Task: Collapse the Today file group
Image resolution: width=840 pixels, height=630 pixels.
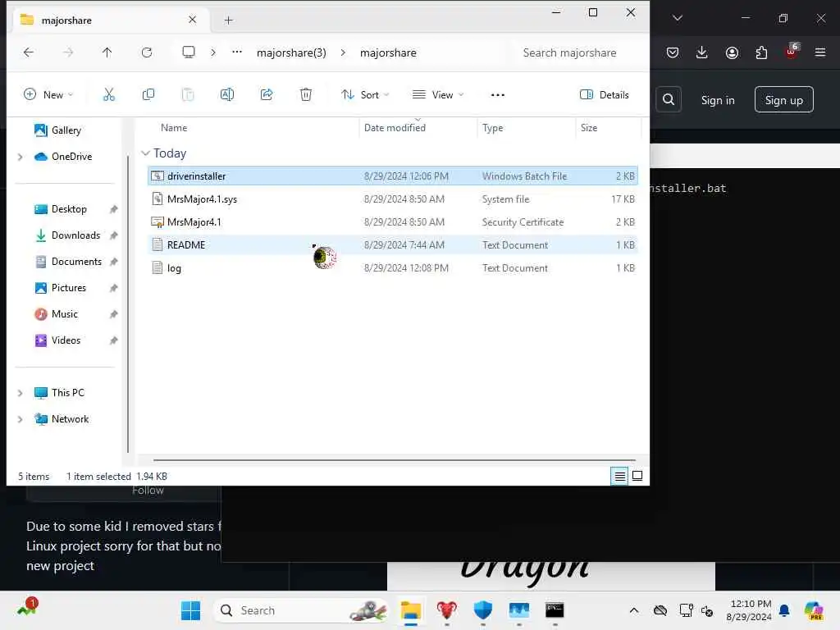Action: [145, 153]
